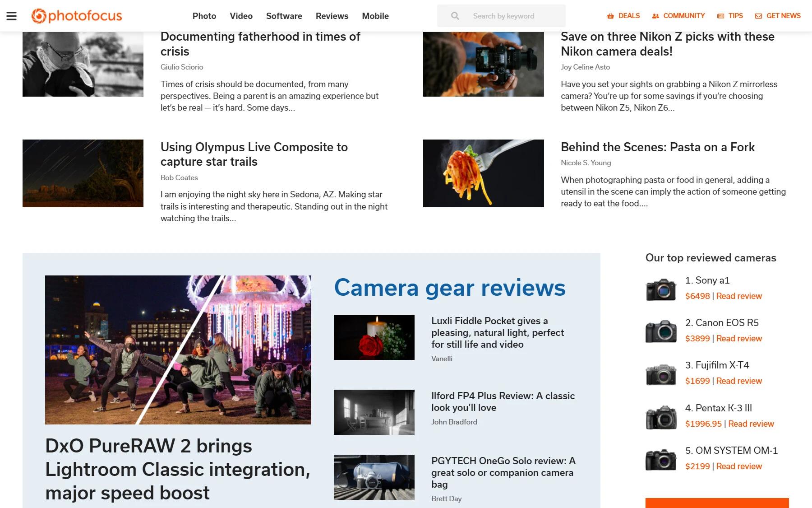Screen dimensions: 812x508
Task: Click the camera bag thumbnail
Action: [x=374, y=477]
